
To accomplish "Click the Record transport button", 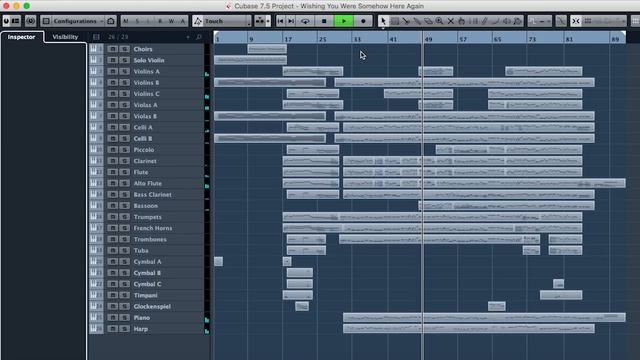I will pyautogui.click(x=363, y=21).
